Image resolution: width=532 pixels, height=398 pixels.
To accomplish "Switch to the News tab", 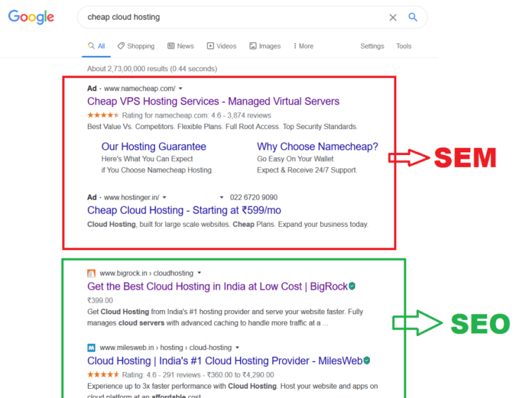I will (x=180, y=46).
